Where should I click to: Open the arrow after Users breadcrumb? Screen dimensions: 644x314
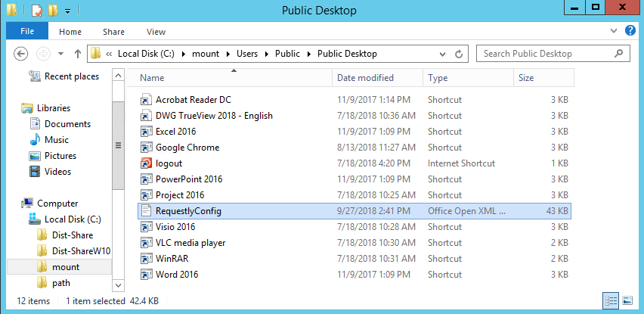[x=266, y=54]
